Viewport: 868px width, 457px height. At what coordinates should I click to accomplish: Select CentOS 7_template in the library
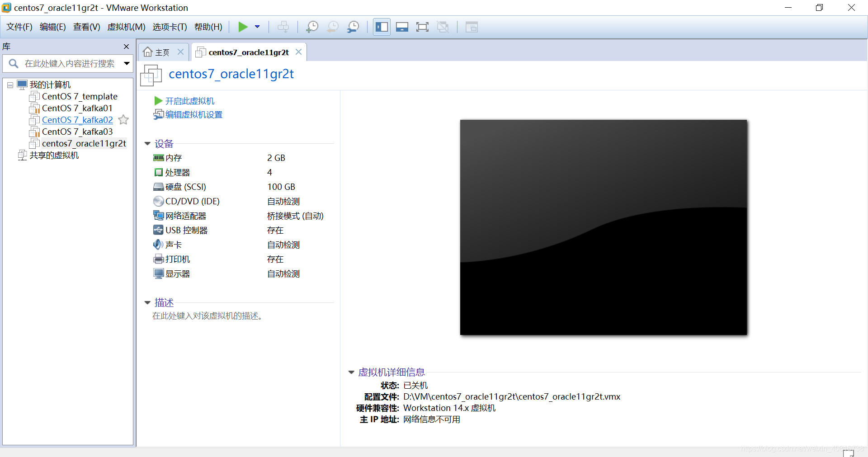click(80, 97)
